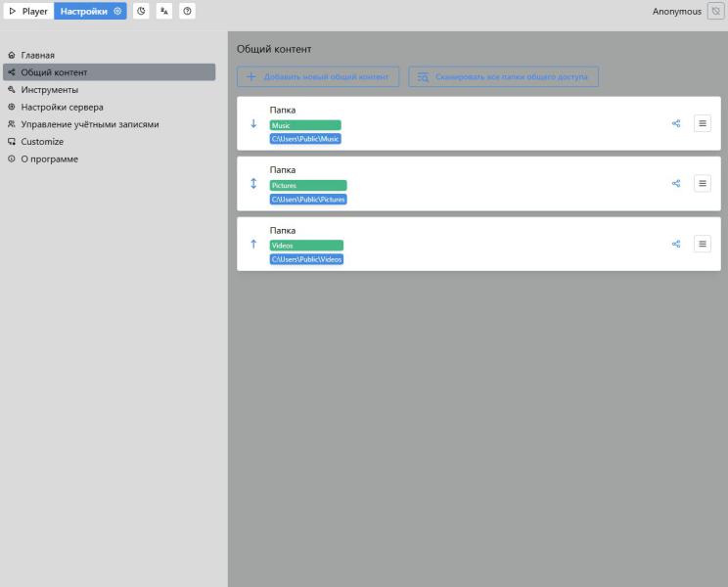
Task: Toggle the dark theme icon
Action: tap(141, 12)
